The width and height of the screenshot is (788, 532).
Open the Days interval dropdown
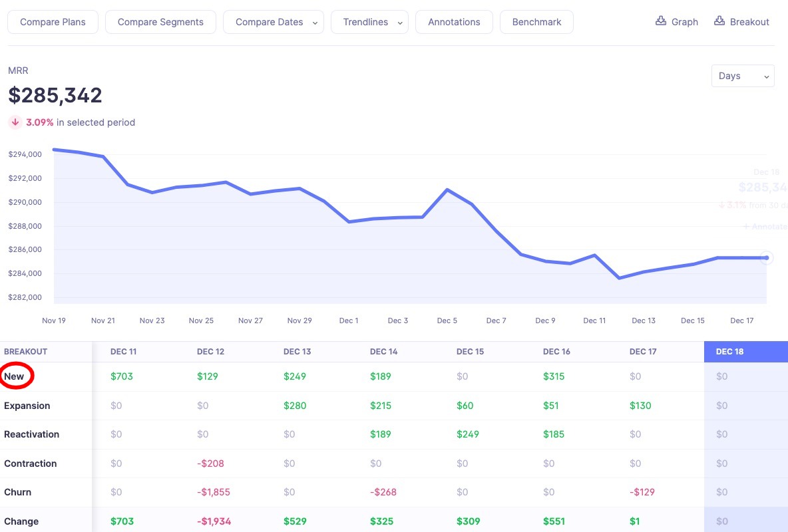tap(742, 76)
